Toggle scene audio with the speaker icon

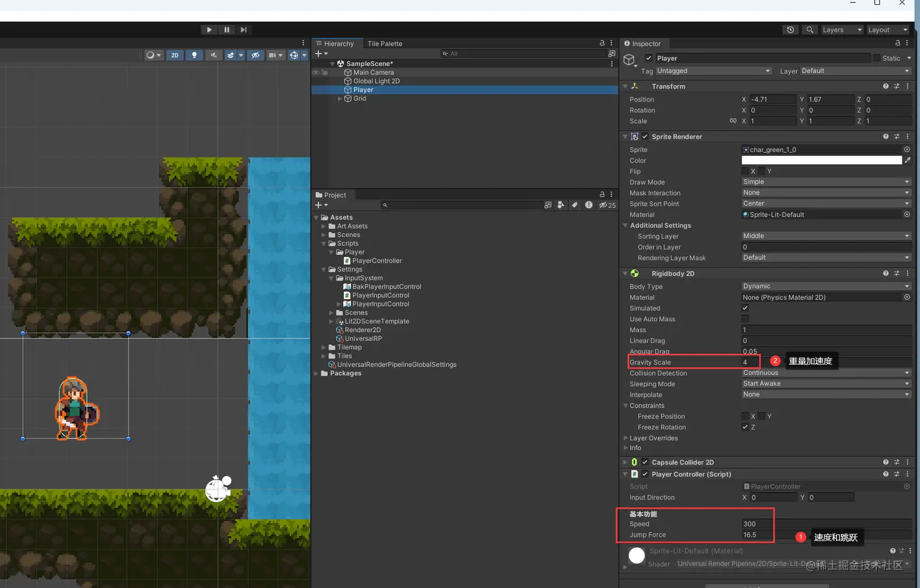214,55
